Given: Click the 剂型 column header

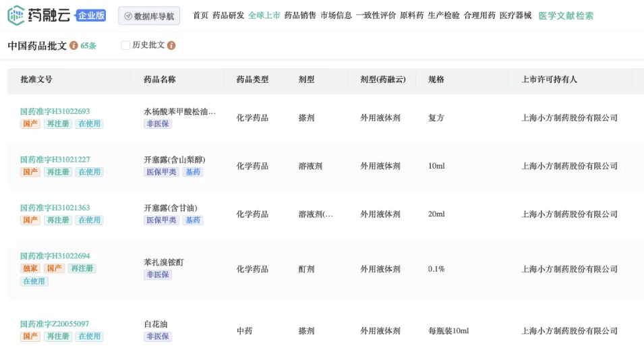Looking at the screenshot, I should [306, 80].
